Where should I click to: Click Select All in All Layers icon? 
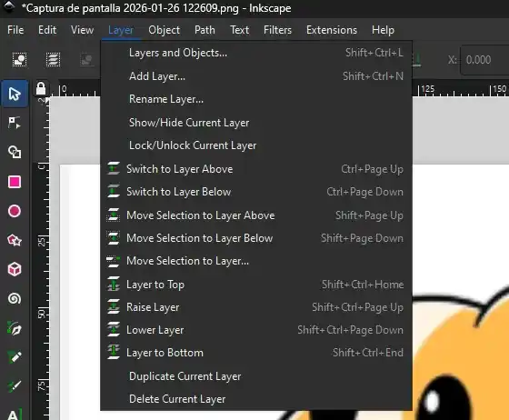(x=53, y=60)
